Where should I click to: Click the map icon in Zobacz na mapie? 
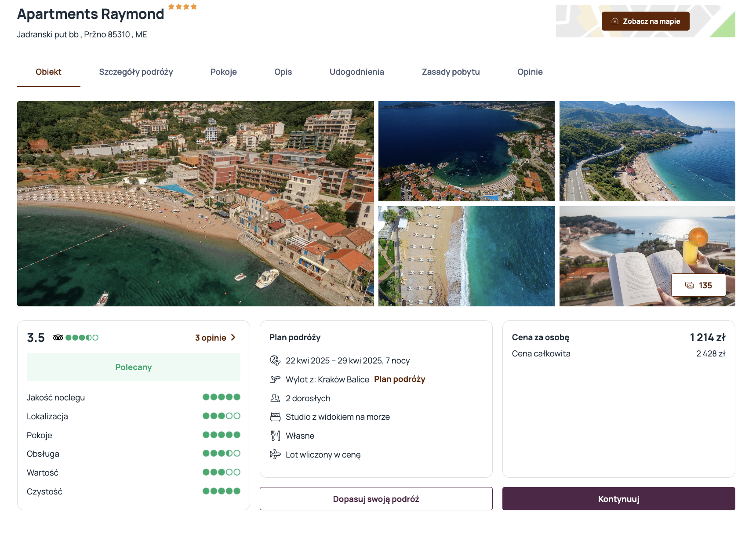coord(615,21)
